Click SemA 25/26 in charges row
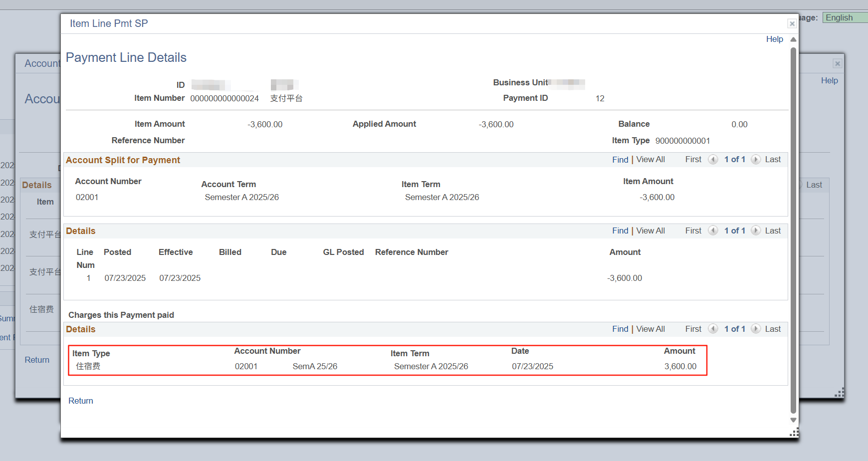868x461 pixels. (x=315, y=366)
